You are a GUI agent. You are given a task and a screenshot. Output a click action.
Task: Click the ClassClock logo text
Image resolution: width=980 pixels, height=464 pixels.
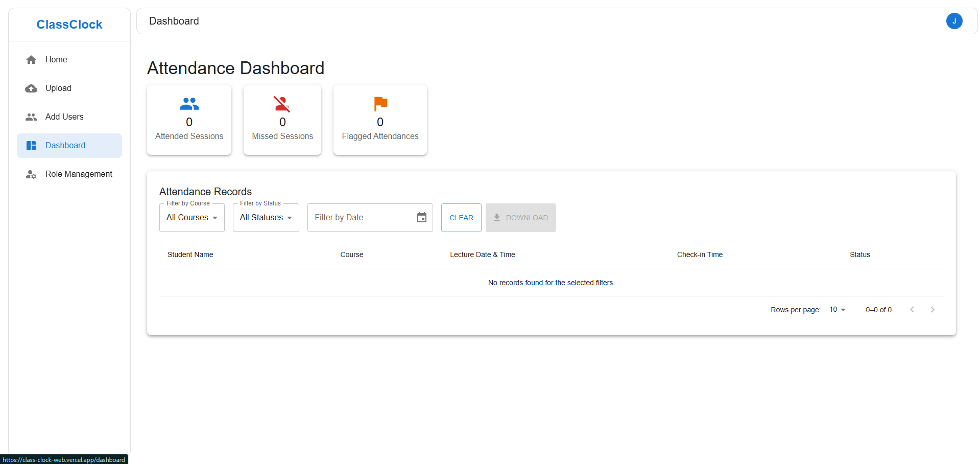(69, 24)
